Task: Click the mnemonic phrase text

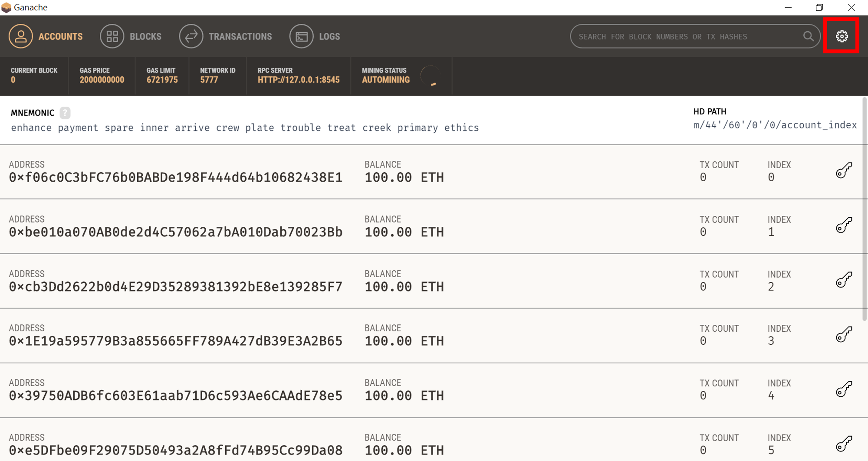Action: [245, 128]
